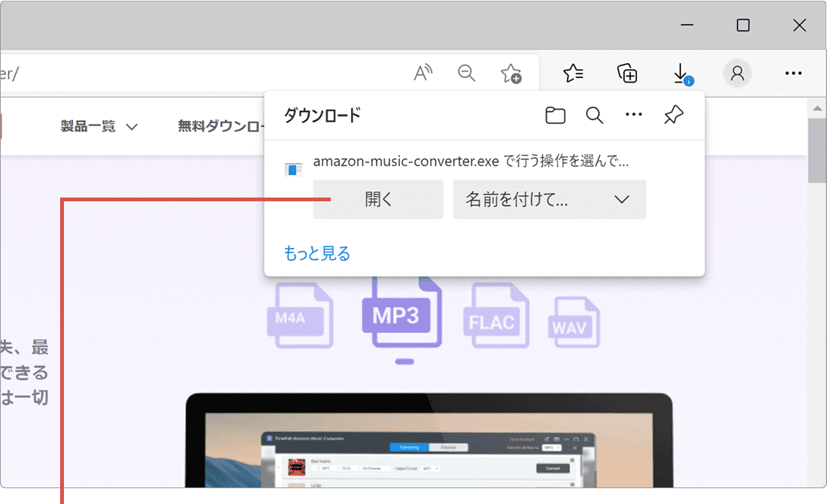Zoom out the page with the magnifier icon
This screenshot has height=504, width=827.
point(466,73)
